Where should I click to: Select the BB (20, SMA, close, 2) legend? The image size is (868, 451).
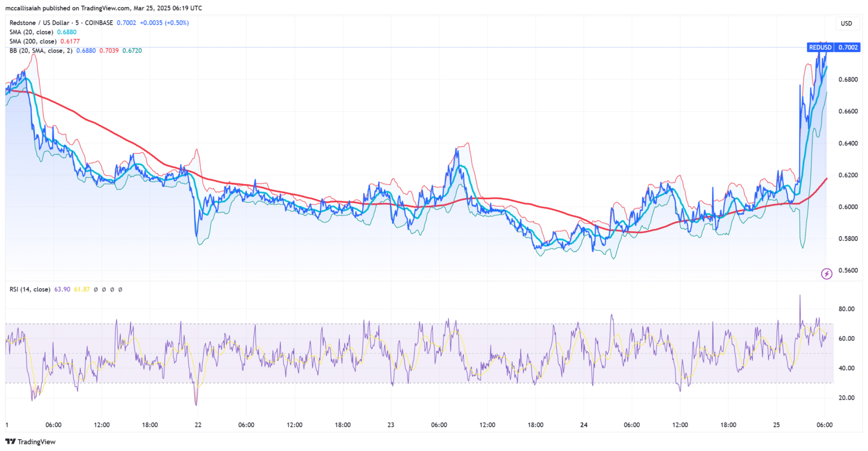(41, 51)
